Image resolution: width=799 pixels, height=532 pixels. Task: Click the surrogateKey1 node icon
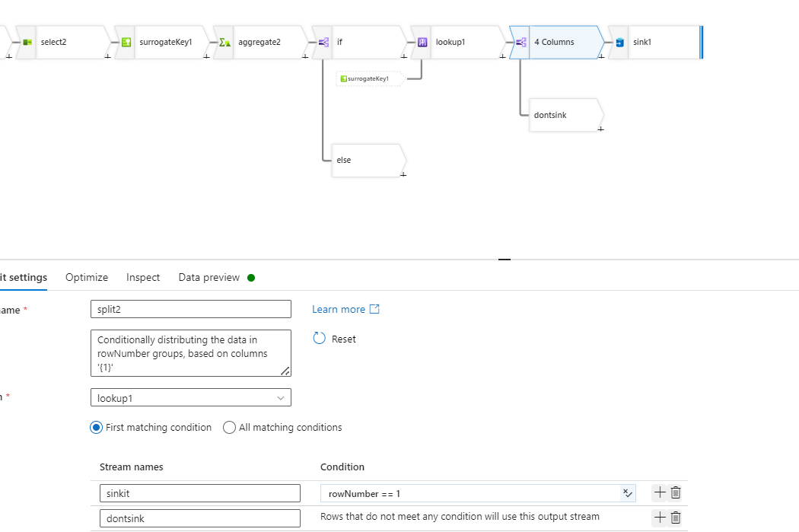coord(127,42)
